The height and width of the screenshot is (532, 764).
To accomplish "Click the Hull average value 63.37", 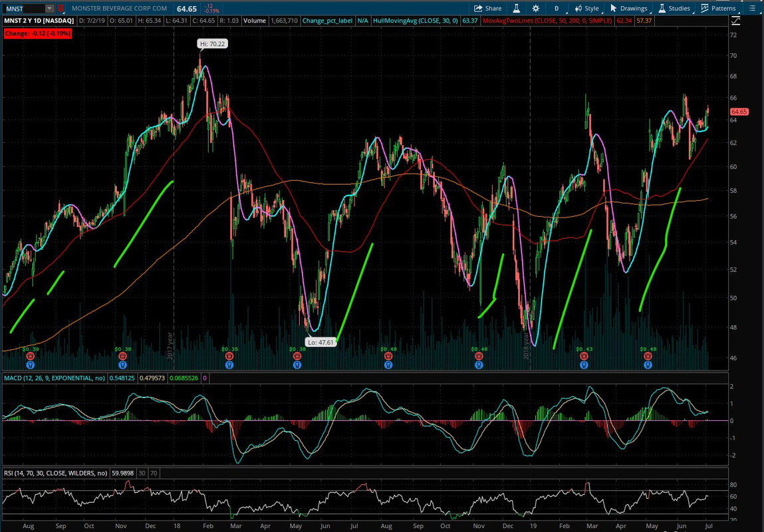I will point(469,21).
